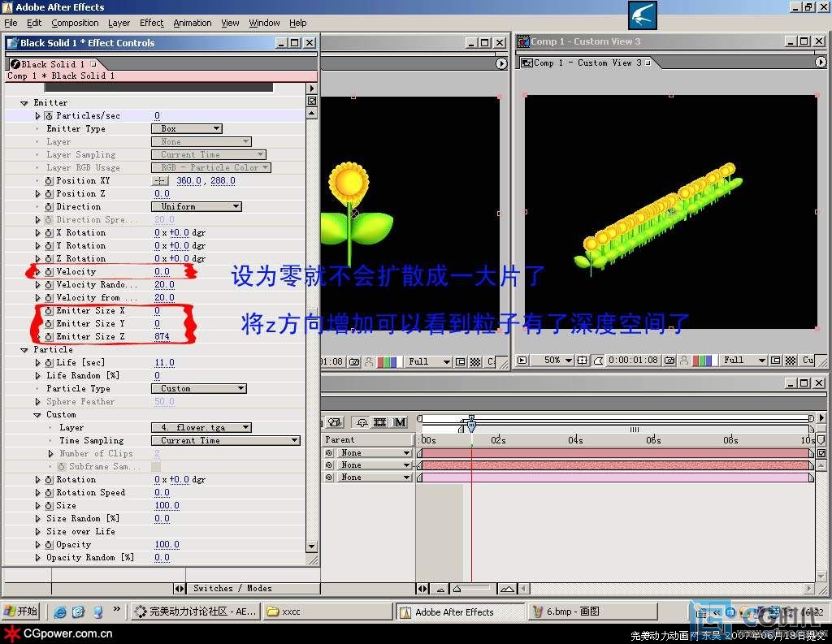832x644 pixels.
Task: Click Position XY crosshair point picker
Action: coord(160,181)
